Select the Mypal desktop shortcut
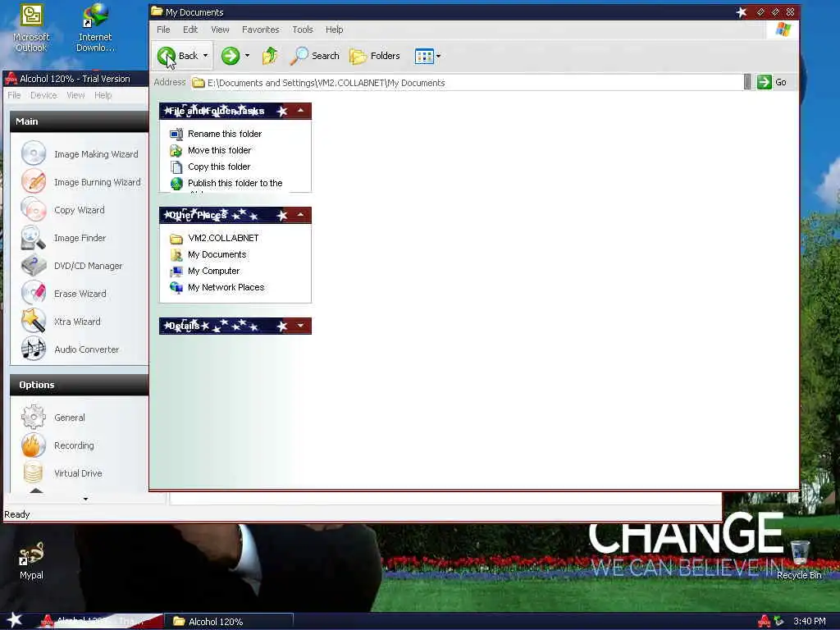840x630 pixels. click(x=31, y=561)
